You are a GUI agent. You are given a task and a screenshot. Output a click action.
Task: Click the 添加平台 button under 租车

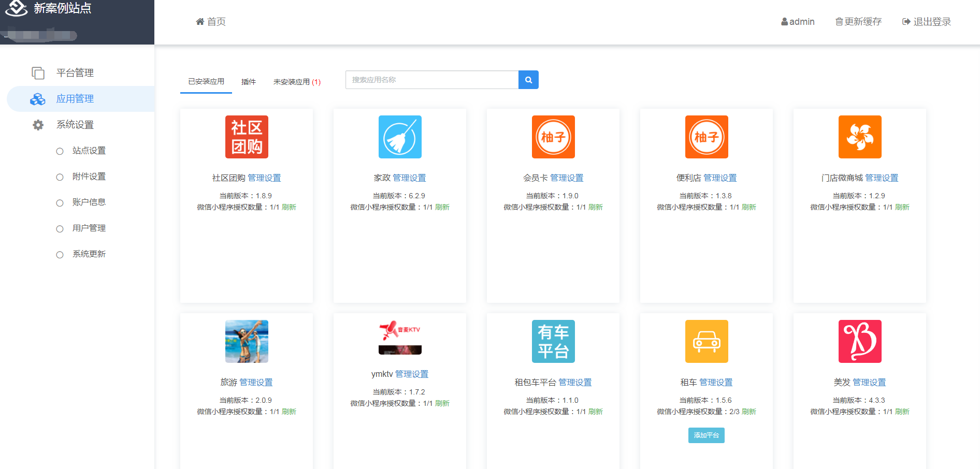tap(707, 435)
